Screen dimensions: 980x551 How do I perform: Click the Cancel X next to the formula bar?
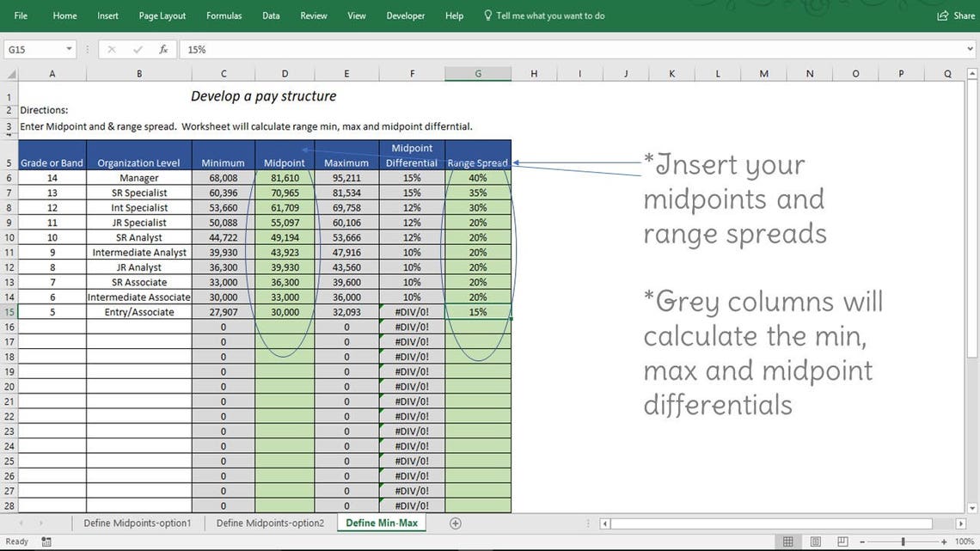coord(111,49)
